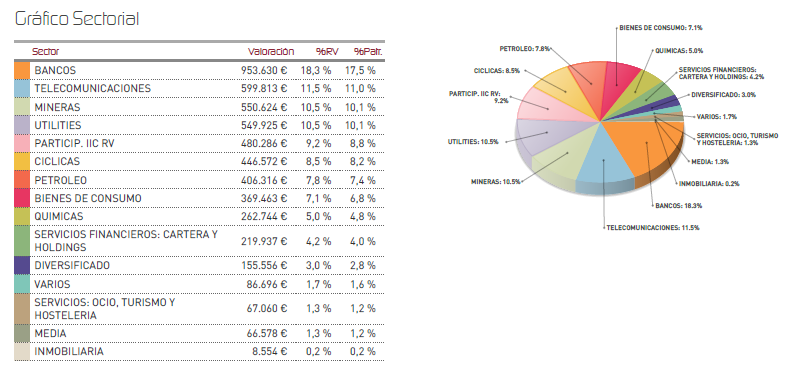This screenshot has height=368, width=786.
Task: Click the Gráfico Sectorial title
Action: click(x=77, y=19)
